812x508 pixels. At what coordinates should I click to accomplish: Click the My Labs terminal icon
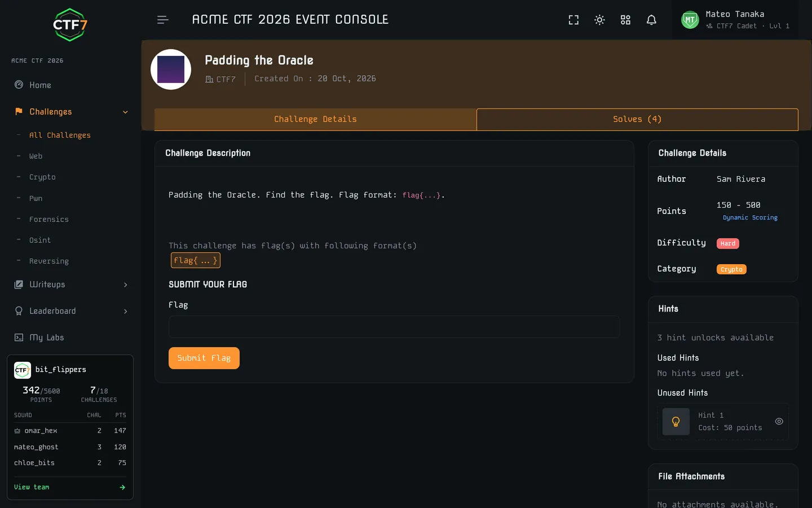[x=19, y=338]
